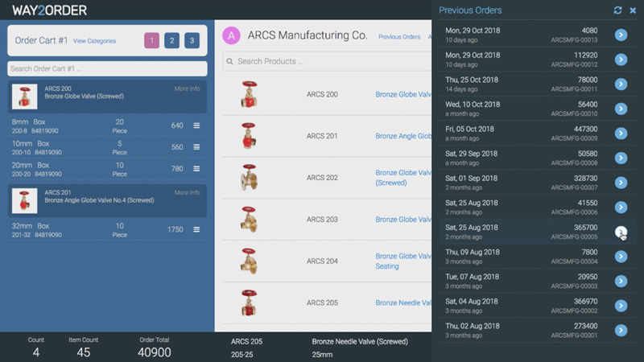
Task: Open ARCS 200 valve image in product list
Action: (249, 94)
